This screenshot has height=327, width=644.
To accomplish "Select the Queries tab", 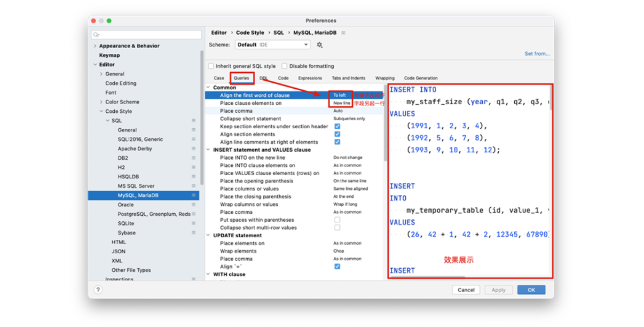I will [x=241, y=78].
